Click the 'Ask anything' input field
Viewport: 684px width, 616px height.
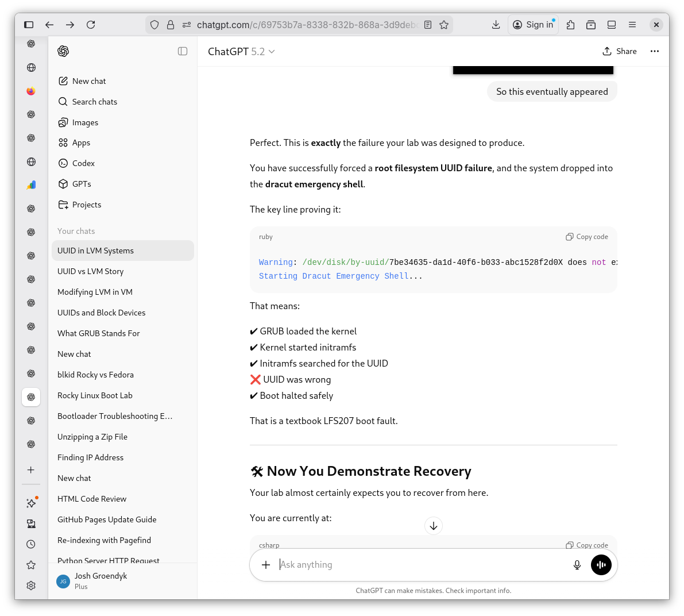coord(402,565)
